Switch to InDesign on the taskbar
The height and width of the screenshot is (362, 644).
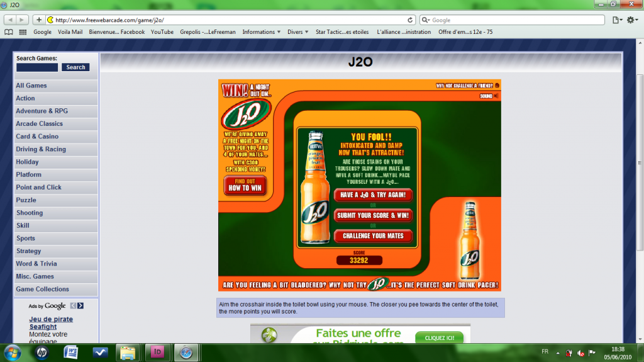pyautogui.click(x=157, y=353)
